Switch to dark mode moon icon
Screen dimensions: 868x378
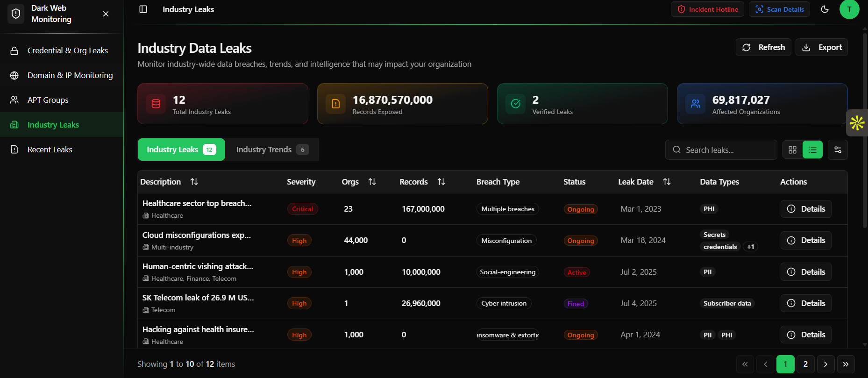click(825, 9)
